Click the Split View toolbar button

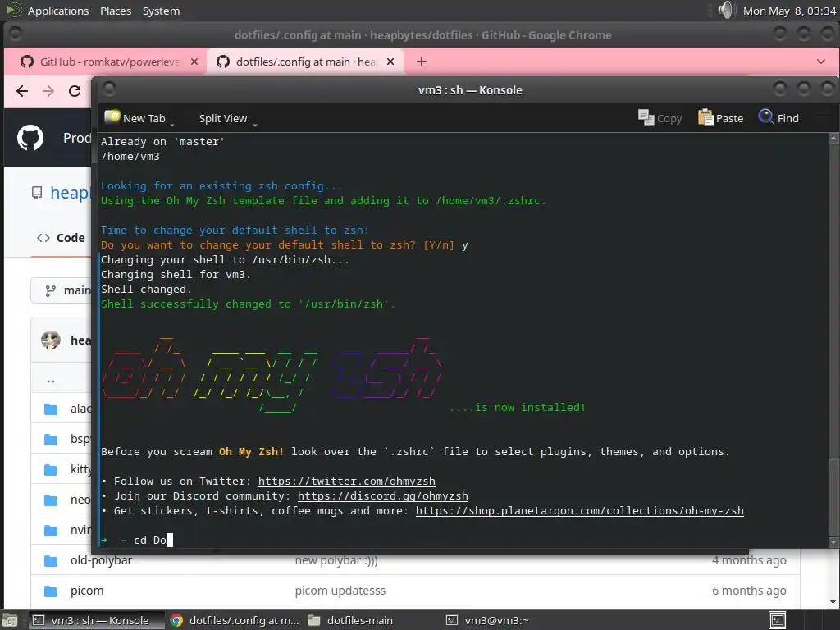coord(223,118)
